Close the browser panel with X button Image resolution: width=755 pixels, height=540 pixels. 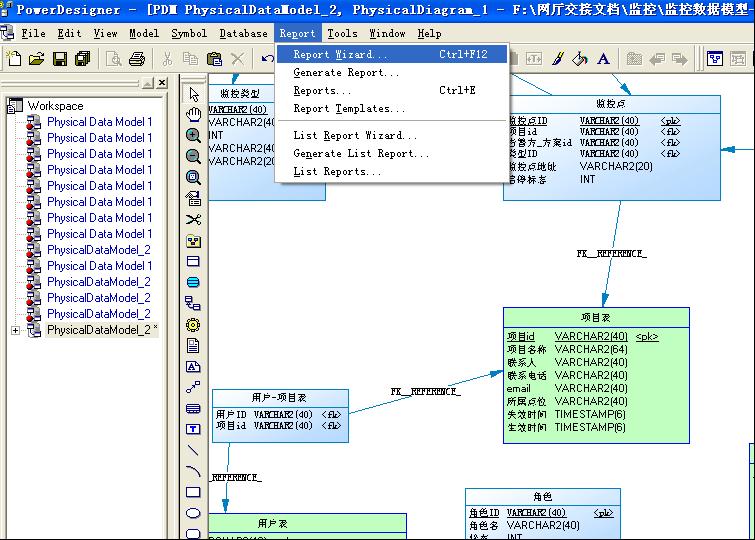(162, 83)
